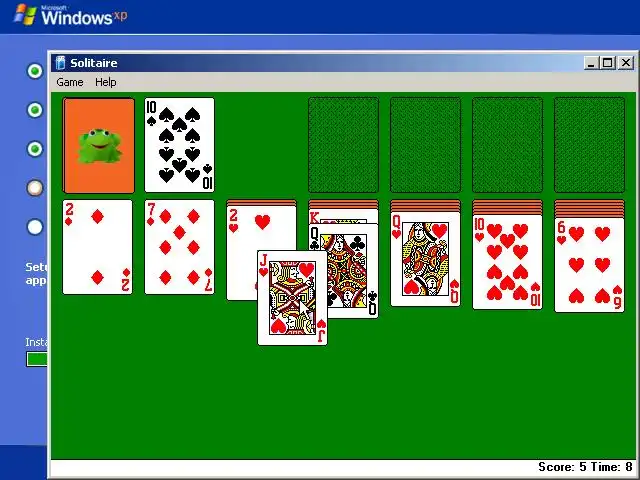Click the first green setup step indicator
Viewport: 640px width, 480px height.
point(35,71)
